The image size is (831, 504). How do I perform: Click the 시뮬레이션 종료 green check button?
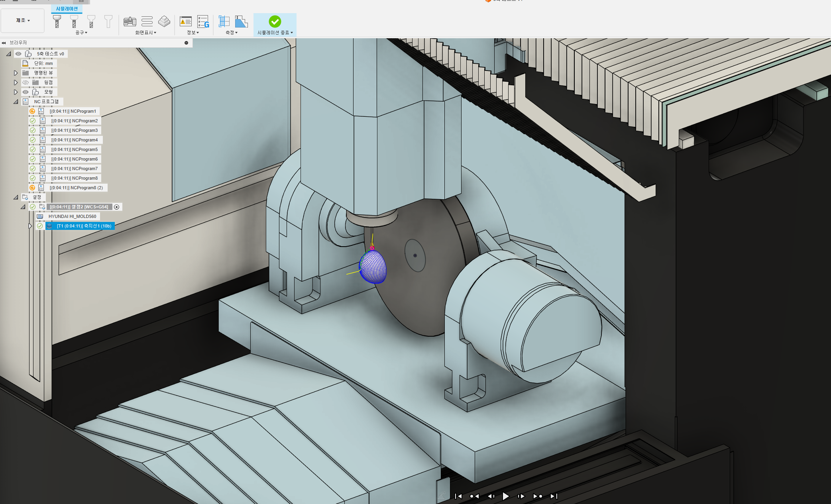[275, 22]
